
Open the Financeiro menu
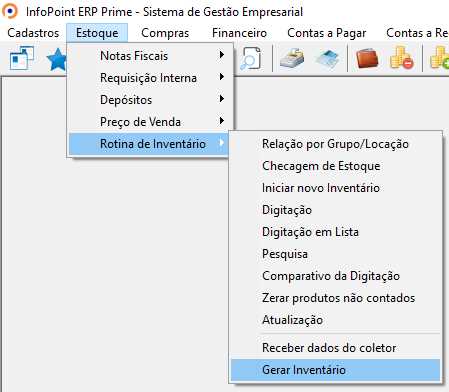click(239, 33)
